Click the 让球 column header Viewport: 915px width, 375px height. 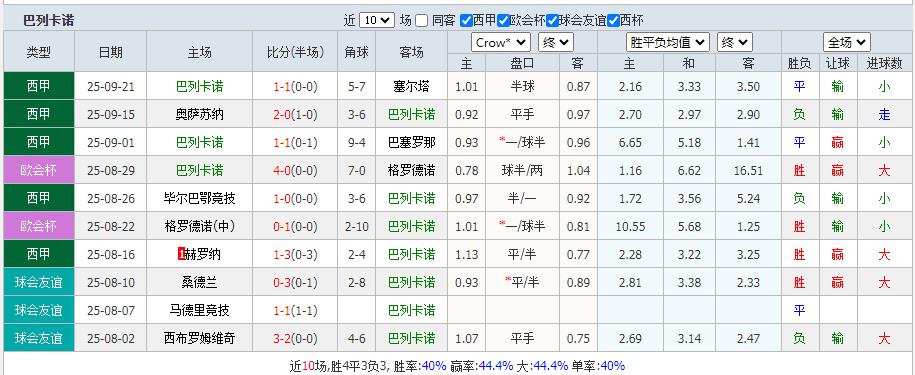click(837, 63)
